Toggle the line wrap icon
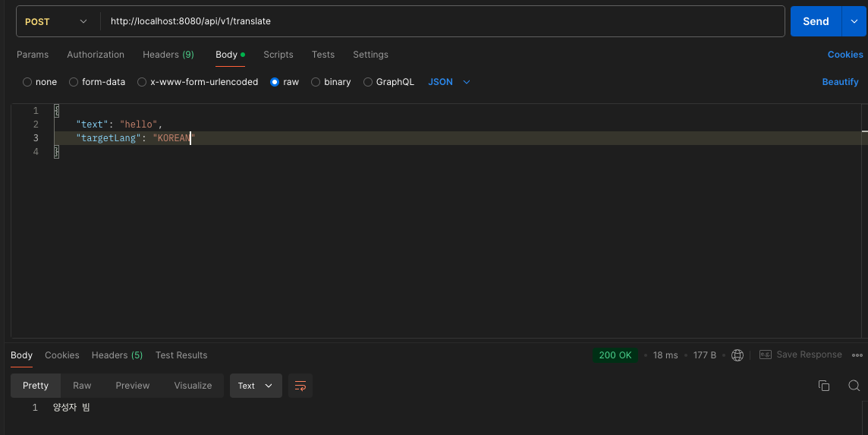 pyautogui.click(x=300, y=386)
